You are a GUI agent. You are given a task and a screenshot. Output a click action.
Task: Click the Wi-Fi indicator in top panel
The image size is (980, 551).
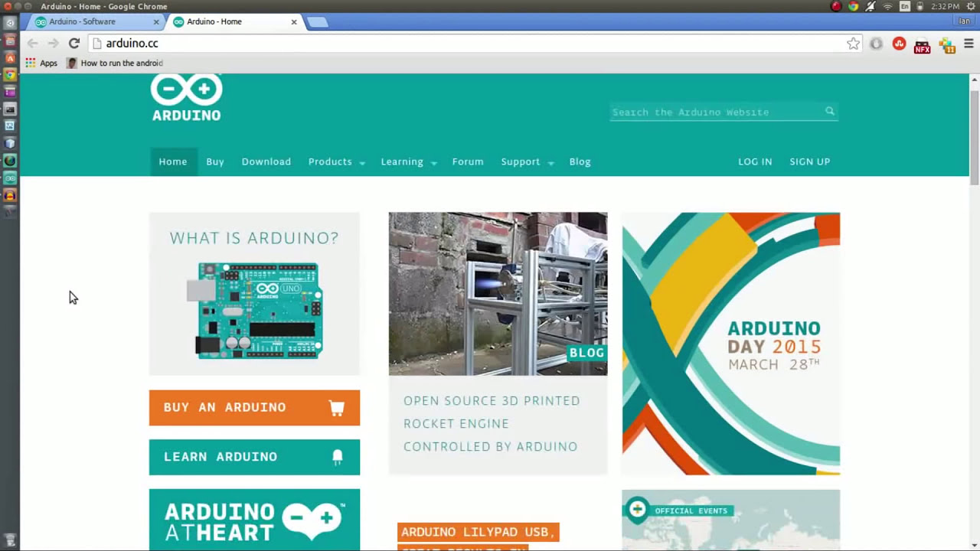(888, 6)
